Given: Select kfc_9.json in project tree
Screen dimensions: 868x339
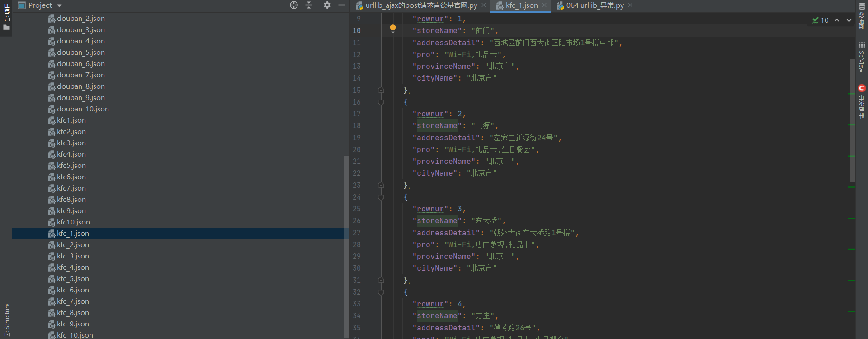Looking at the screenshot, I should pyautogui.click(x=73, y=324).
